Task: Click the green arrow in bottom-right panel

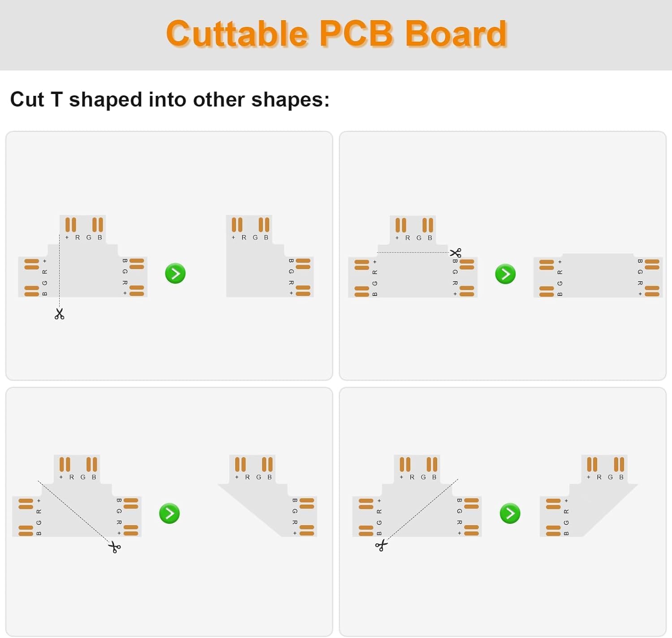Action: (510, 513)
